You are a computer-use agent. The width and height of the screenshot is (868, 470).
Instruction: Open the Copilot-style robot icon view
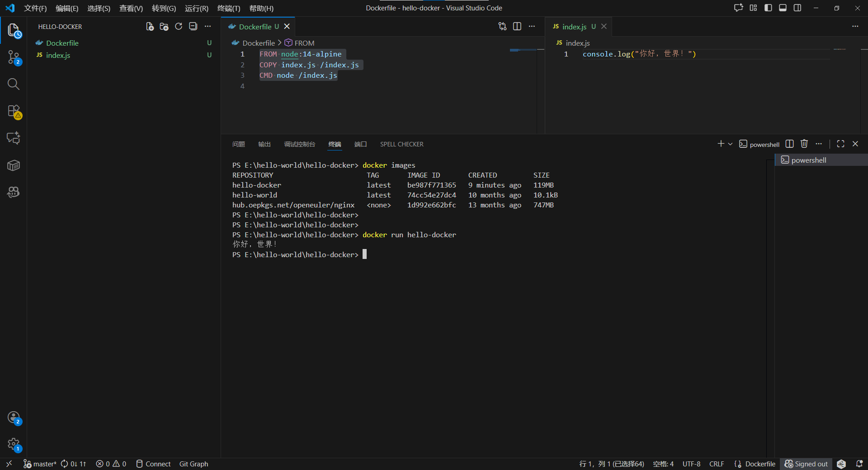click(x=14, y=192)
